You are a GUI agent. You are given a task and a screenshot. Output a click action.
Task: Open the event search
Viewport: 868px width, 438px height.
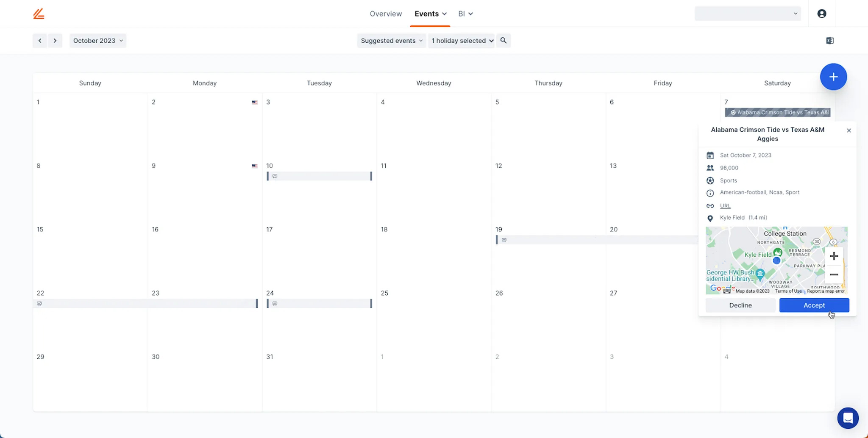coord(503,40)
